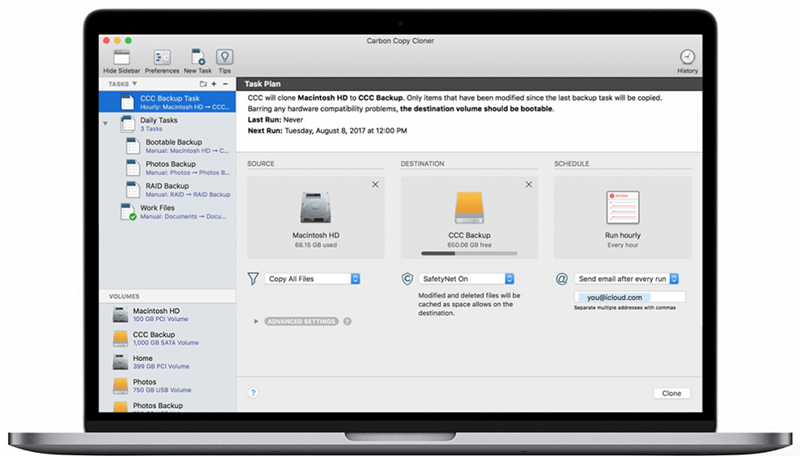Open the TASKS sort dropdown arrow
The image size is (800, 456).
tap(135, 84)
